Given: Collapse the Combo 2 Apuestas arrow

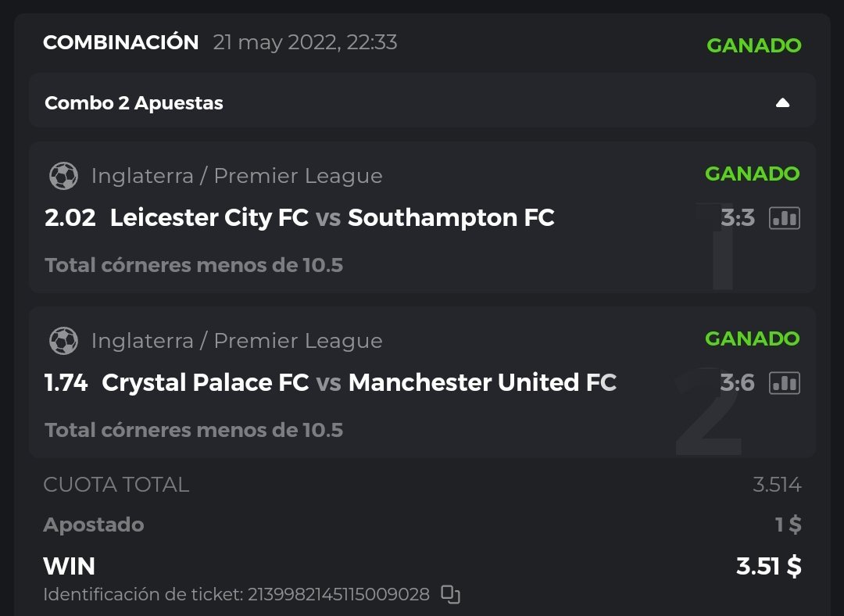Looking at the screenshot, I should point(782,103).
